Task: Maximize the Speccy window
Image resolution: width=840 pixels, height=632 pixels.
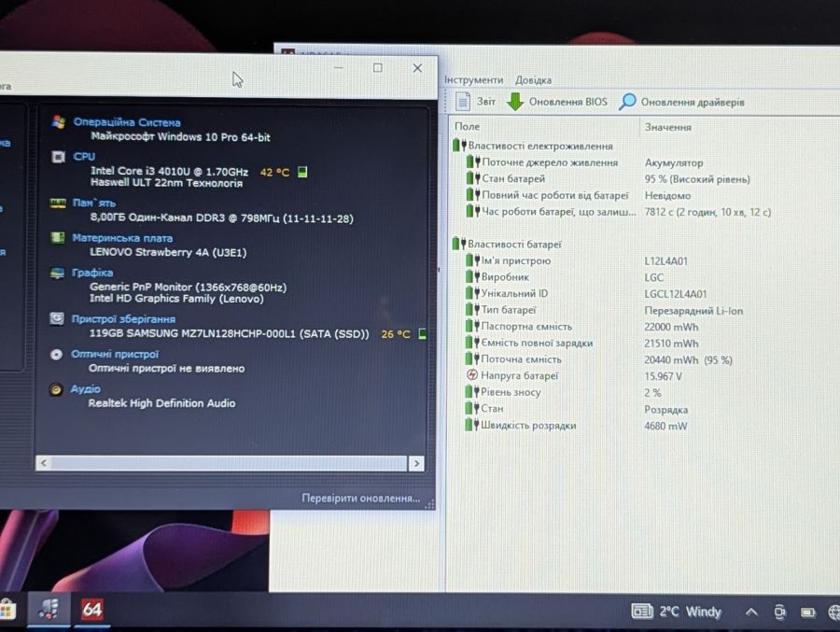Action: (x=378, y=68)
